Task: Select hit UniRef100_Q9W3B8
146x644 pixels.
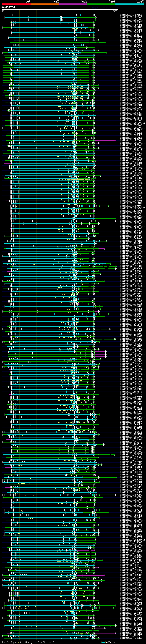Action: 131,361
